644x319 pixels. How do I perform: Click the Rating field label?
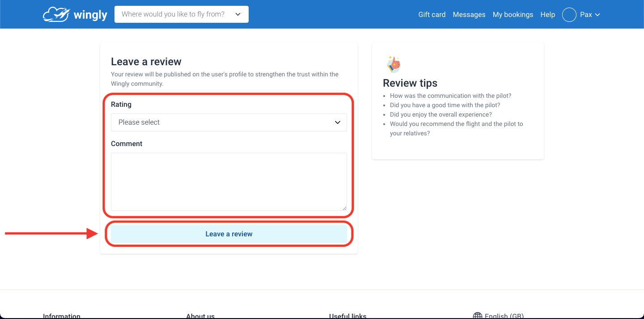click(121, 105)
